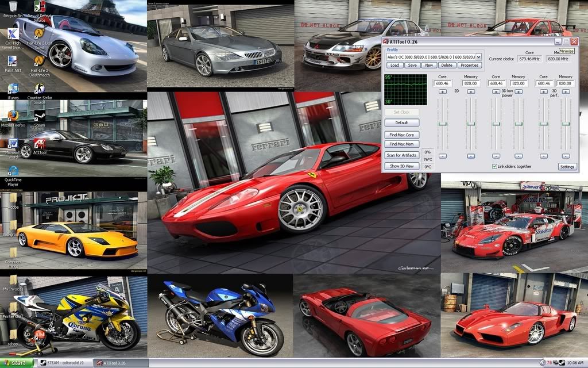Open profile Properties in ATITool
588x368 pixels.
(x=470, y=66)
